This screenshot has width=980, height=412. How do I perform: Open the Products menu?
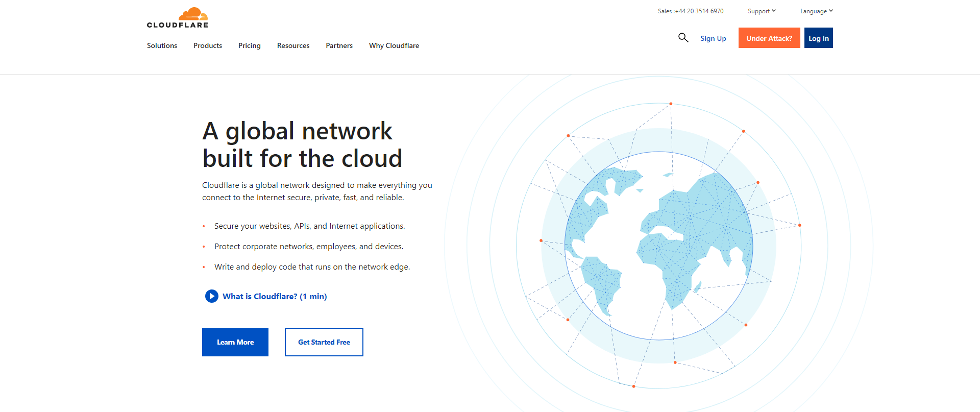coord(208,45)
